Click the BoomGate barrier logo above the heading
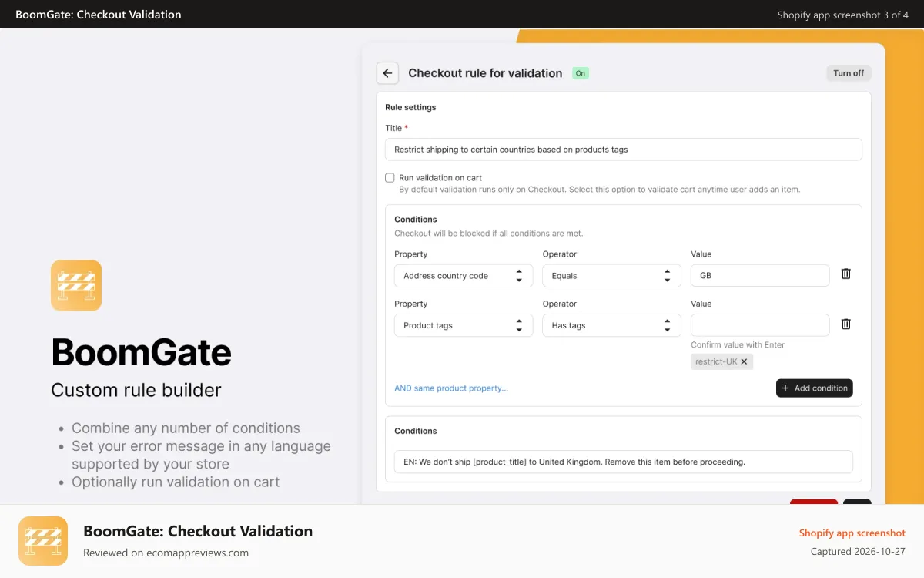The width and height of the screenshot is (924, 578). tap(76, 285)
